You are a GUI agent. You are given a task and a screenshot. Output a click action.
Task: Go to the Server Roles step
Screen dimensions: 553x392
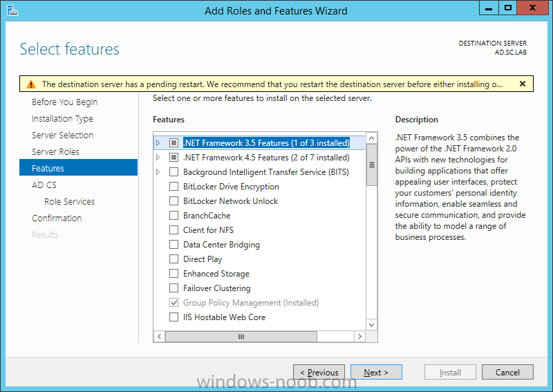tap(55, 151)
